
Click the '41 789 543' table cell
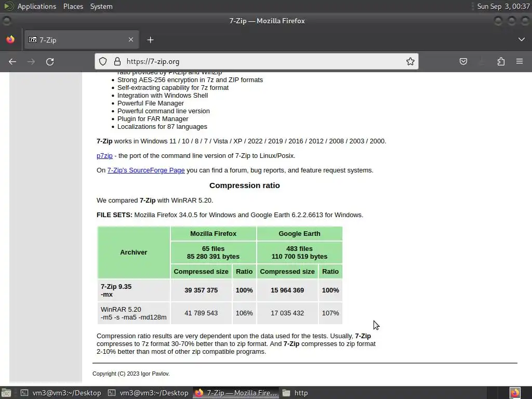(x=201, y=313)
